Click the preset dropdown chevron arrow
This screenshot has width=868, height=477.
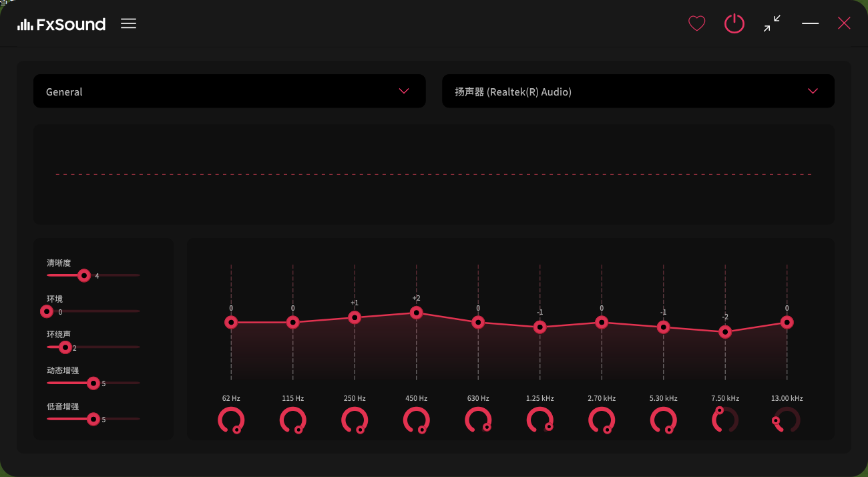point(403,91)
